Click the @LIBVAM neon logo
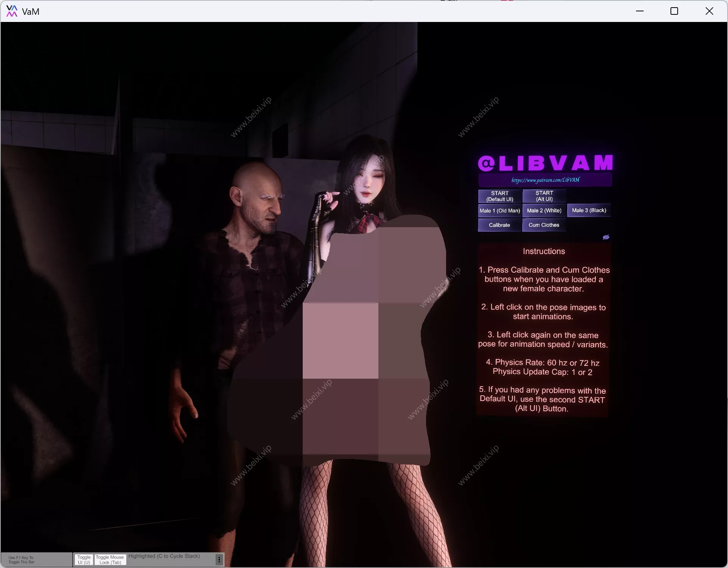Viewport: 728px width, 568px height. point(545,163)
